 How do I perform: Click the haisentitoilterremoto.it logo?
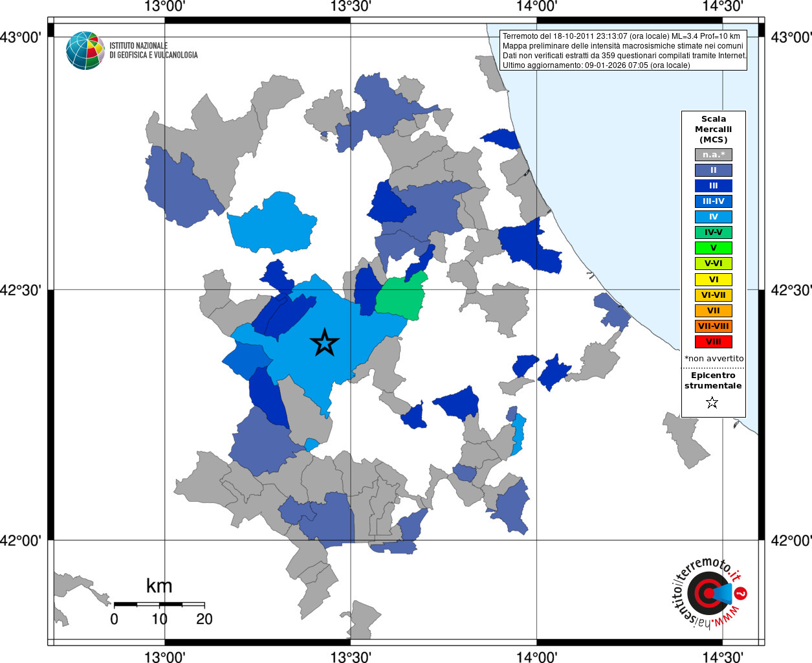tap(710, 592)
